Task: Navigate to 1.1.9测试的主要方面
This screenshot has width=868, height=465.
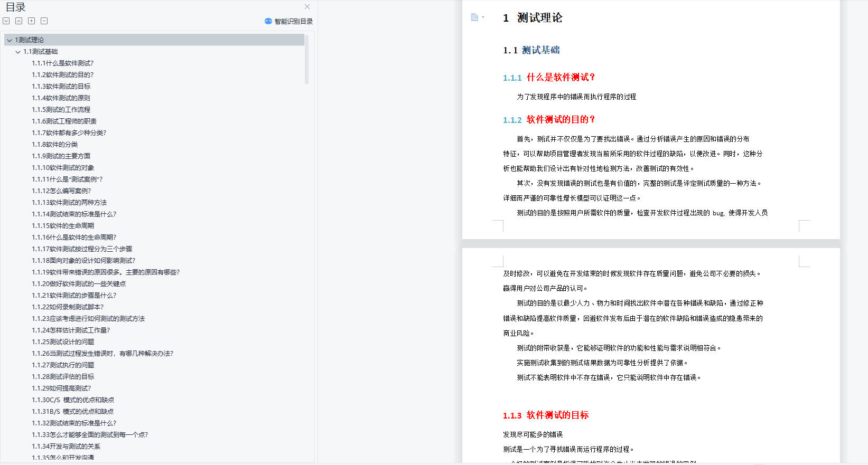Action: [x=61, y=156]
